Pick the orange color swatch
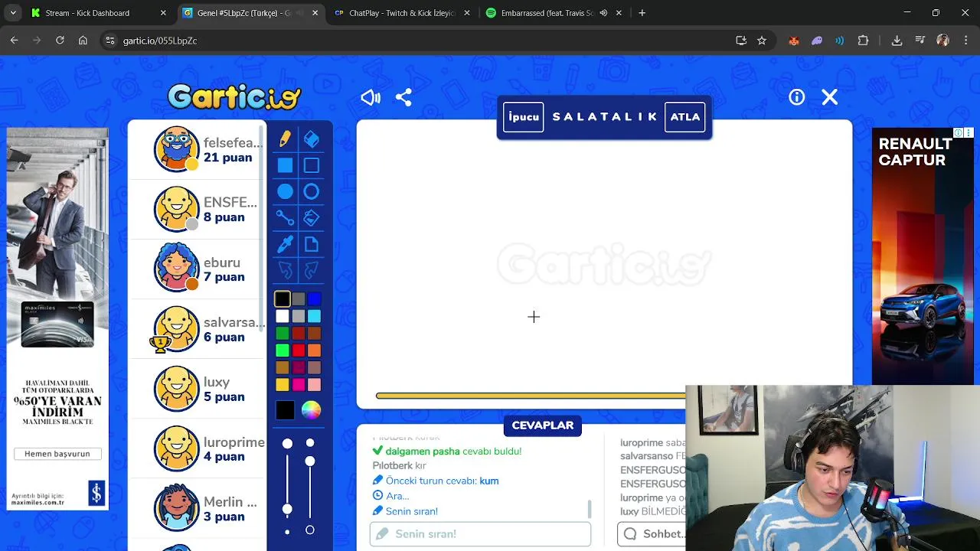Image resolution: width=980 pixels, height=551 pixels. click(x=314, y=350)
